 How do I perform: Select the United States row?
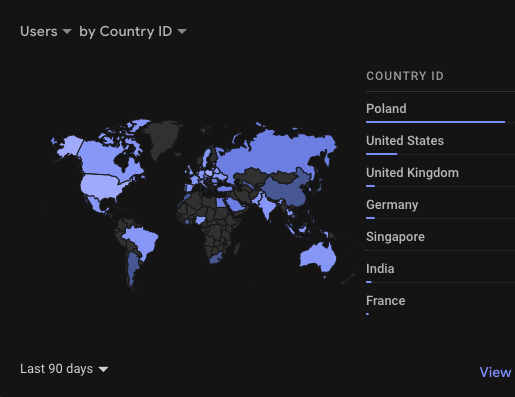[440, 141]
